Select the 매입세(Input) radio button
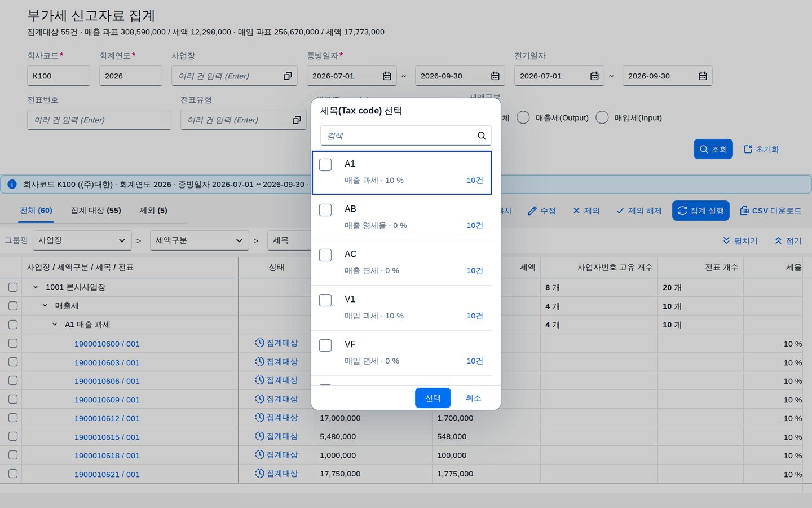This screenshot has height=508, width=812. [x=602, y=117]
